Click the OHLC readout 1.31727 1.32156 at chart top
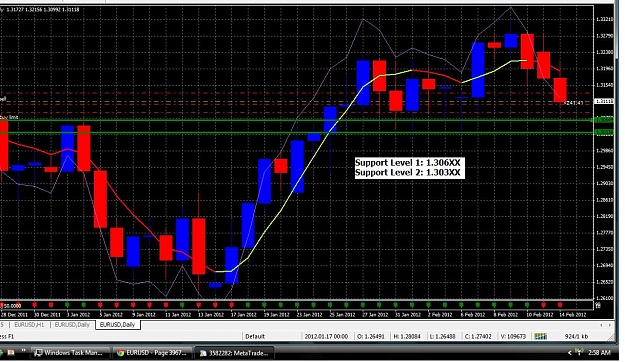 tap(43, 10)
